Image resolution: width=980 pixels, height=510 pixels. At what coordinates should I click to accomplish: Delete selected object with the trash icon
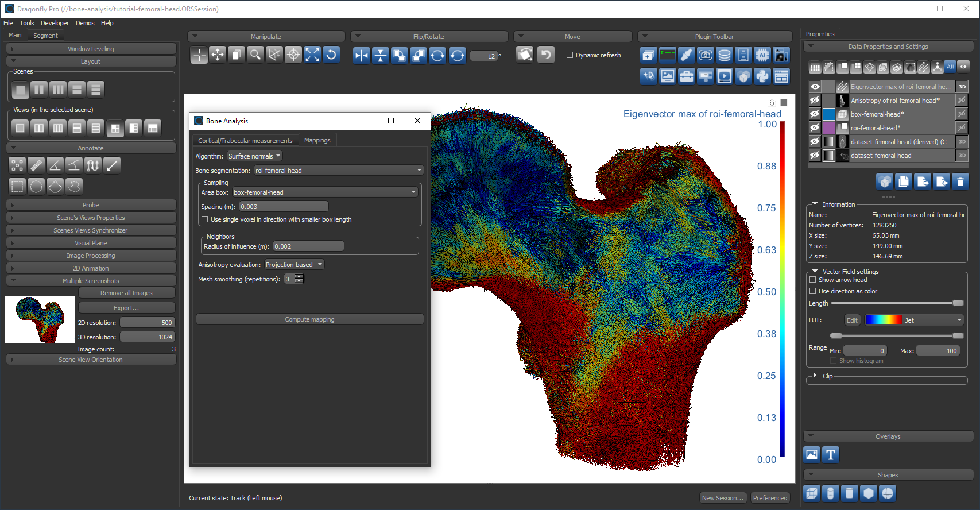click(x=960, y=182)
